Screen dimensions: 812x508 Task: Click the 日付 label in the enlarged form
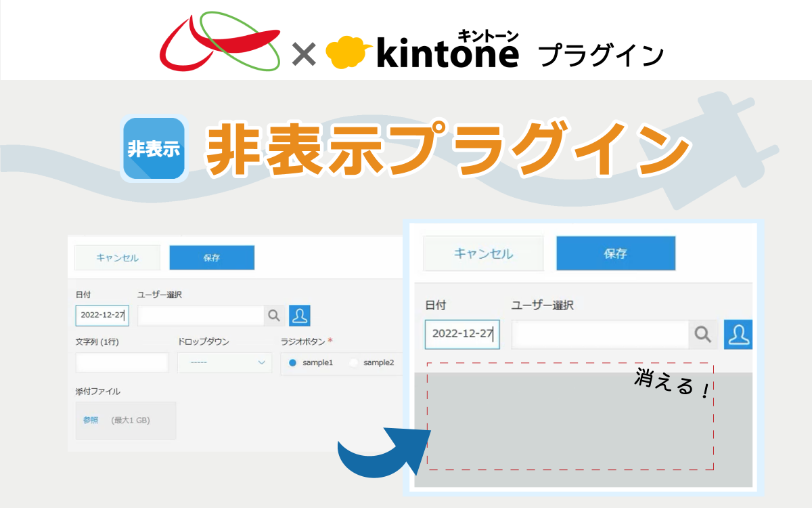click(436, 305)
